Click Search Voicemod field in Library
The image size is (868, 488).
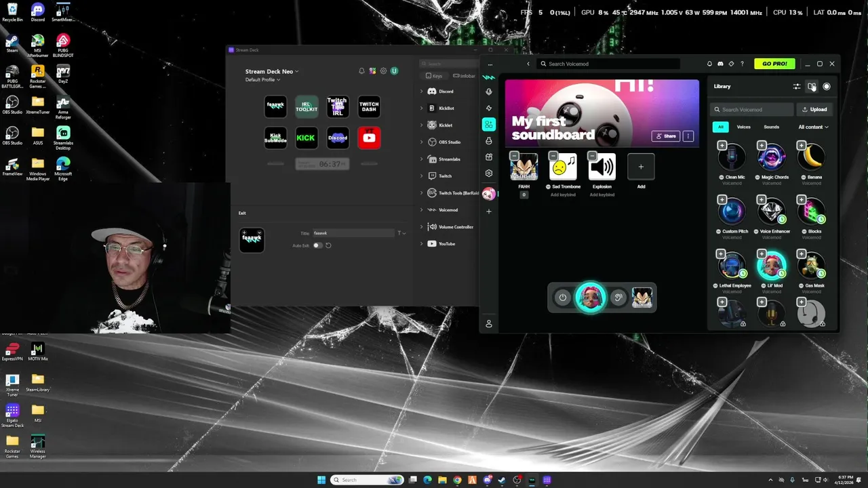(x=752, y=109)
